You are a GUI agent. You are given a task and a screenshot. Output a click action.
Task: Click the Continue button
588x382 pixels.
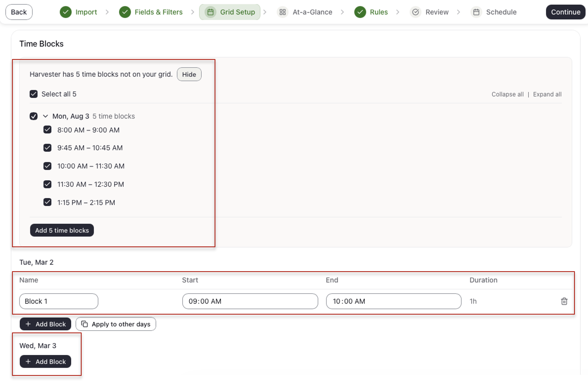(x=566, y=12)
